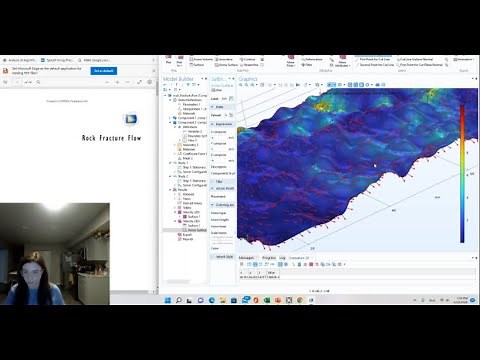Collapse the Expression section in Settings
The width and height of the screenshot is (480, 360).
click(213, 124)
